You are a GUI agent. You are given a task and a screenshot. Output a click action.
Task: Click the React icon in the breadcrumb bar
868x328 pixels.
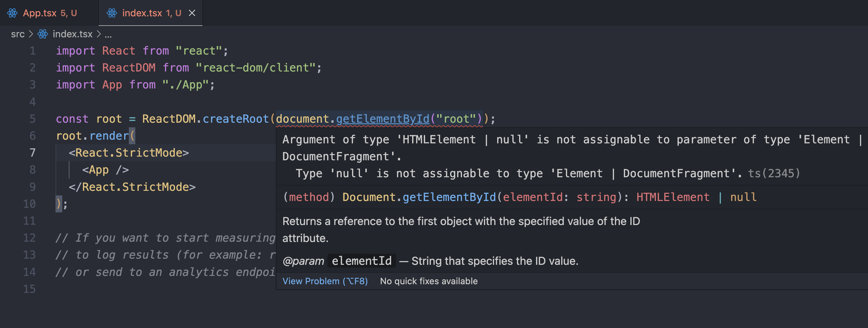pyautogui.click(x=43, y=34)
